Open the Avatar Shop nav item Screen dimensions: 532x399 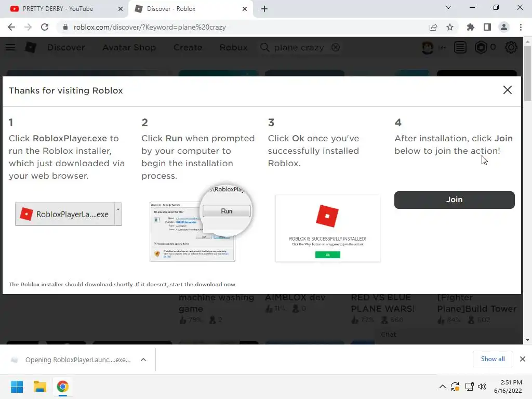(129, 47)
